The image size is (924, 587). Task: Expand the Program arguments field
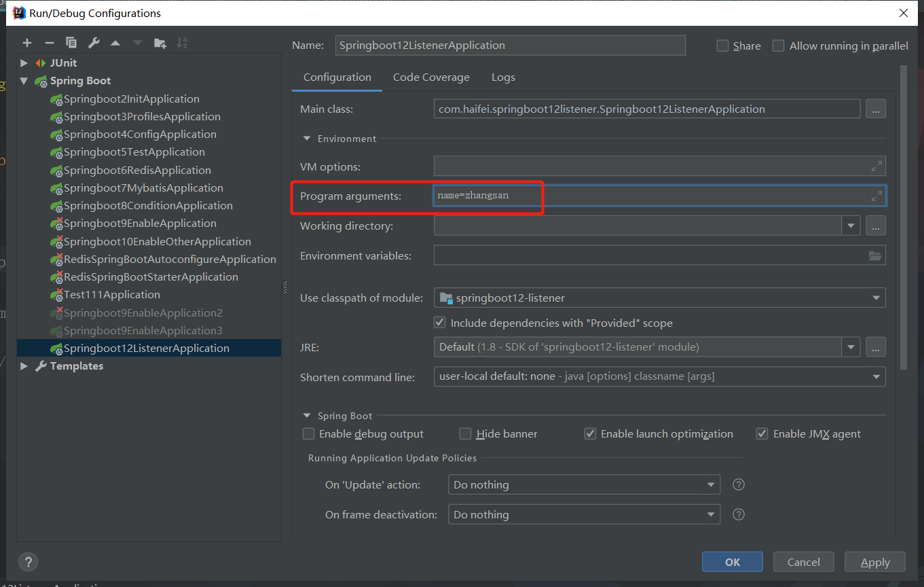pos(876,196)
